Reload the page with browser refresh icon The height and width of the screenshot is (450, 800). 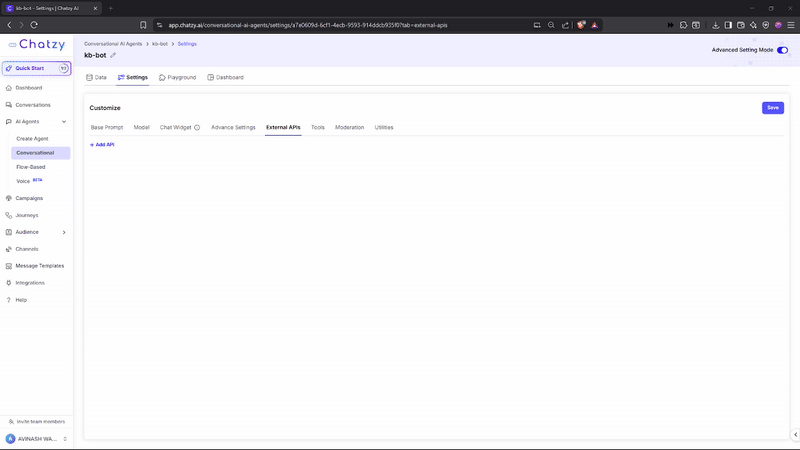pyautogui.click(x=34, y=25)
